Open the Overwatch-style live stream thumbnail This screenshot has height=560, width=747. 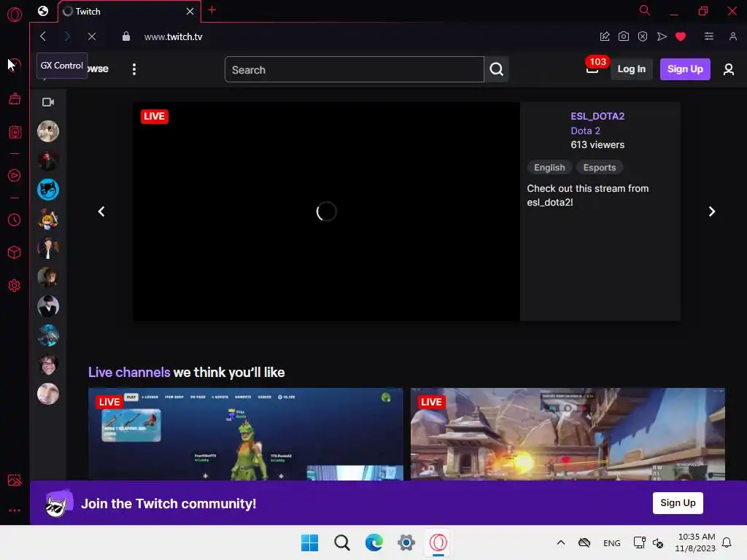(568, 435)
